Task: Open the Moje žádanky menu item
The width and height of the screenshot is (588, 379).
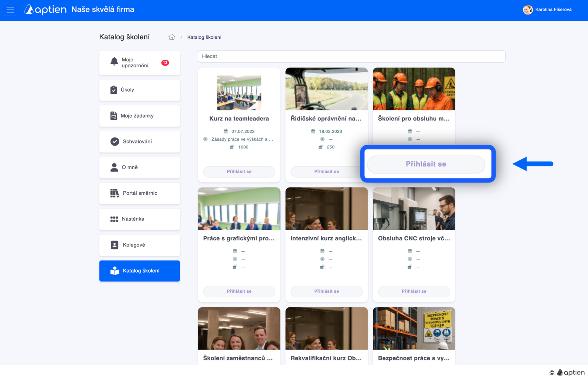Action: [140, 116]
